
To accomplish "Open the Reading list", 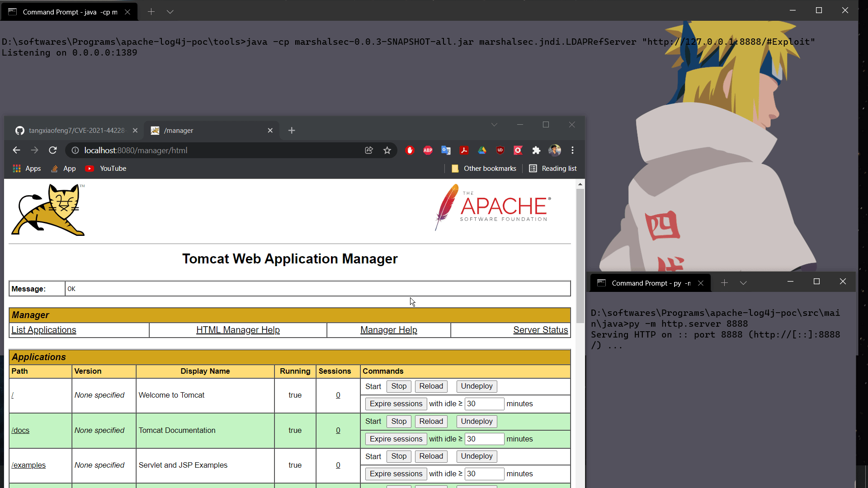I will pyautogui.click(x=553, y=169).
